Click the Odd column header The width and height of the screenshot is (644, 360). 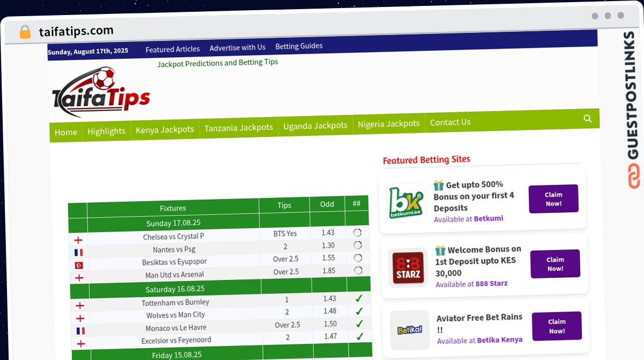click(327, 204)
